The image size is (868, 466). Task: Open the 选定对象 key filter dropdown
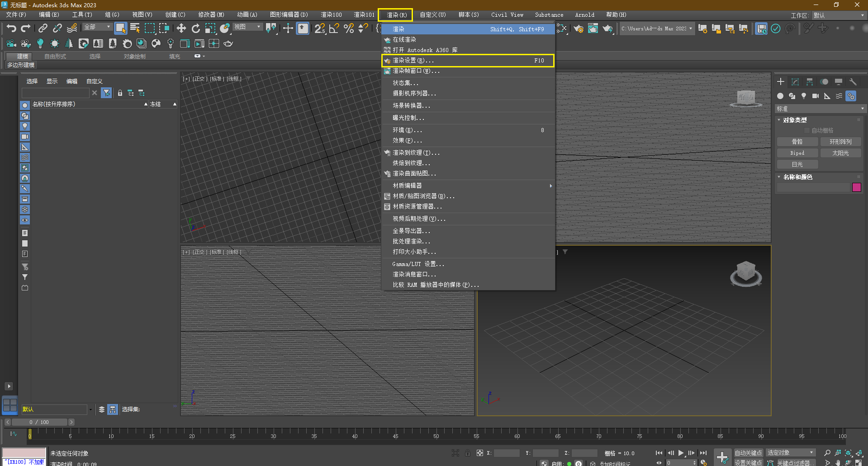coord(791,453)
